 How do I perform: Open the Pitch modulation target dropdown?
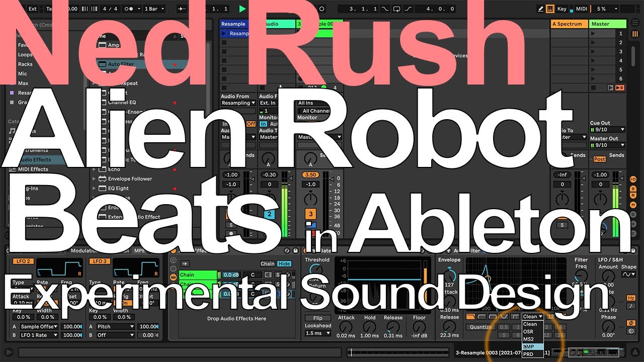coord(115,327)
